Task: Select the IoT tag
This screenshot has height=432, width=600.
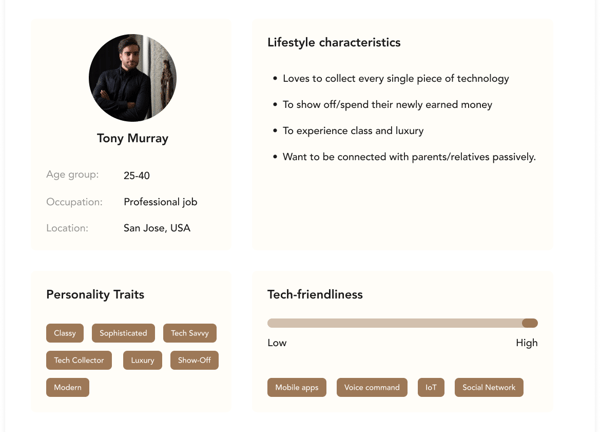Action: click(431, 387)
